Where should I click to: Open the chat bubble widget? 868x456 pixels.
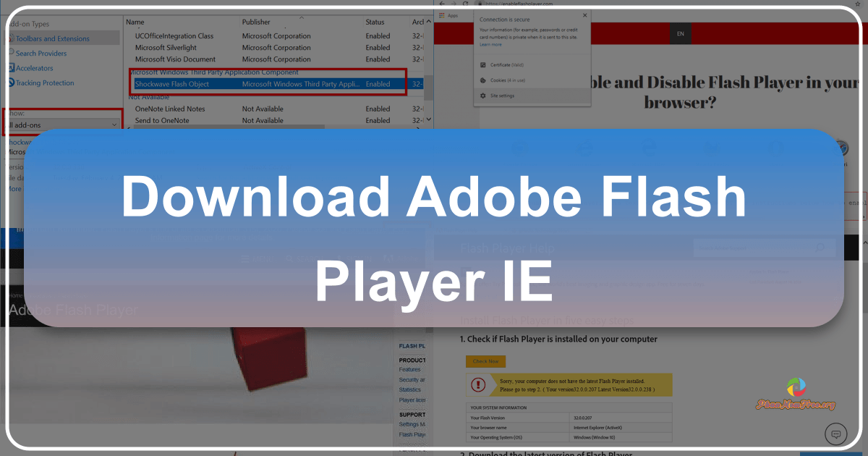coord(835,433)
